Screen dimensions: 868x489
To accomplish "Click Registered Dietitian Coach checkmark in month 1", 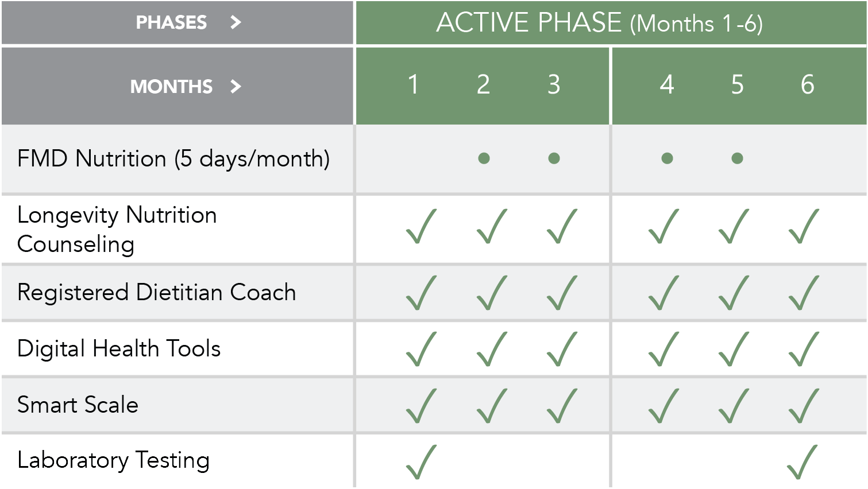I will [421, 293].
